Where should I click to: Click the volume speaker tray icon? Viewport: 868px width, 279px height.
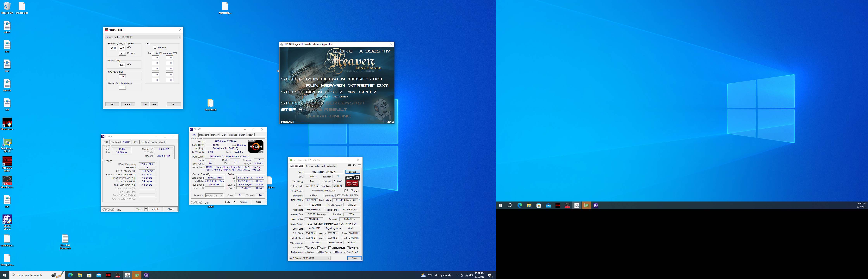471,275
